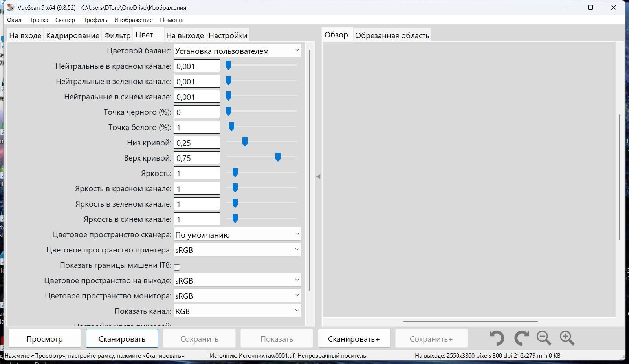Click the Яркость value field
Screen dimensions: 629x364
(197, 173)
